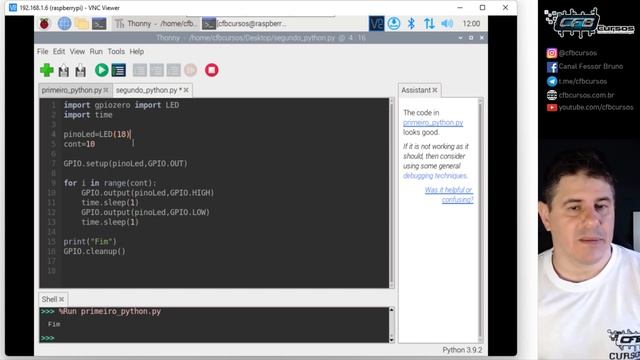
Task: Minimize the Thonny window inside VNC
Action: [460, 38]
